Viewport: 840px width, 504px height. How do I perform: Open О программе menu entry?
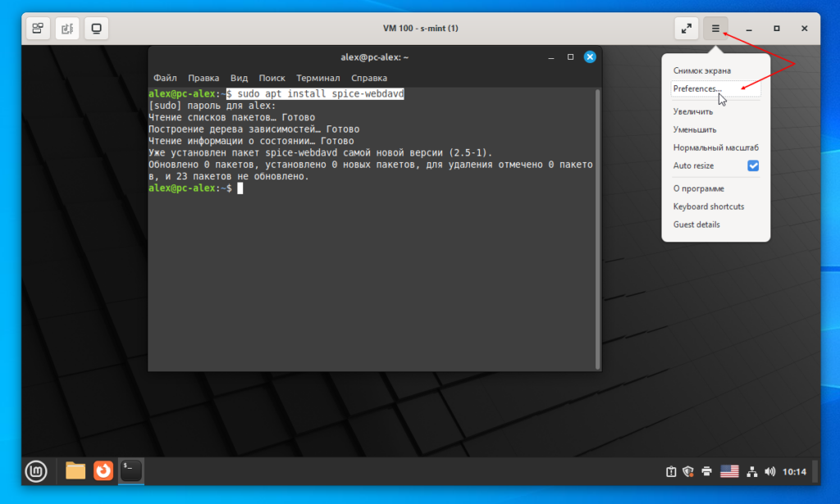point(699,188)
